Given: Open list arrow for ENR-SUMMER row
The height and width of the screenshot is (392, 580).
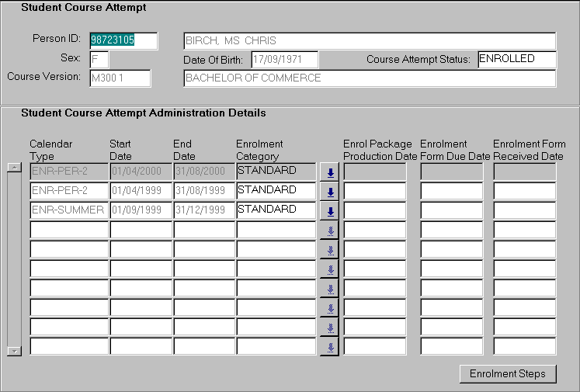Looking at the screenshot, I should pyautogui.click(x=329, y=211).
